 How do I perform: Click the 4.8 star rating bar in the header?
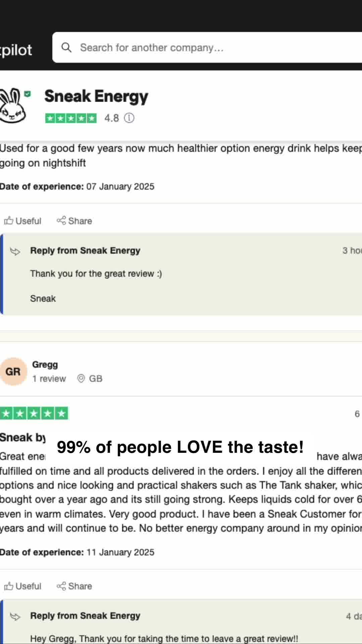coord(71,118)
